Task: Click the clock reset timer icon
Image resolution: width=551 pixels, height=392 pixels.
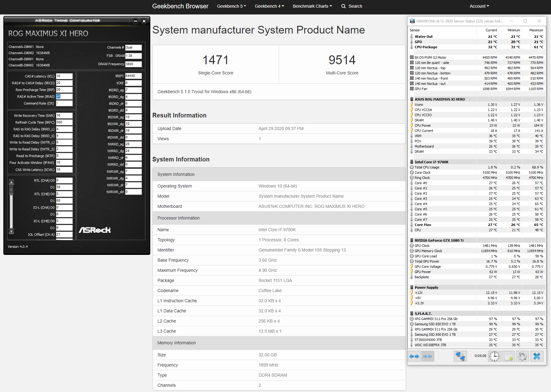Action: click(494, 356)
